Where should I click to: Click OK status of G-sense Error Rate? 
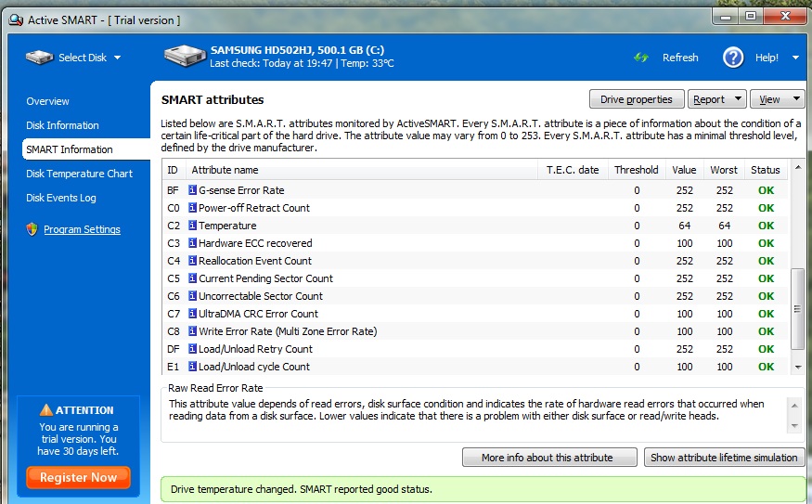pos(766,190)
